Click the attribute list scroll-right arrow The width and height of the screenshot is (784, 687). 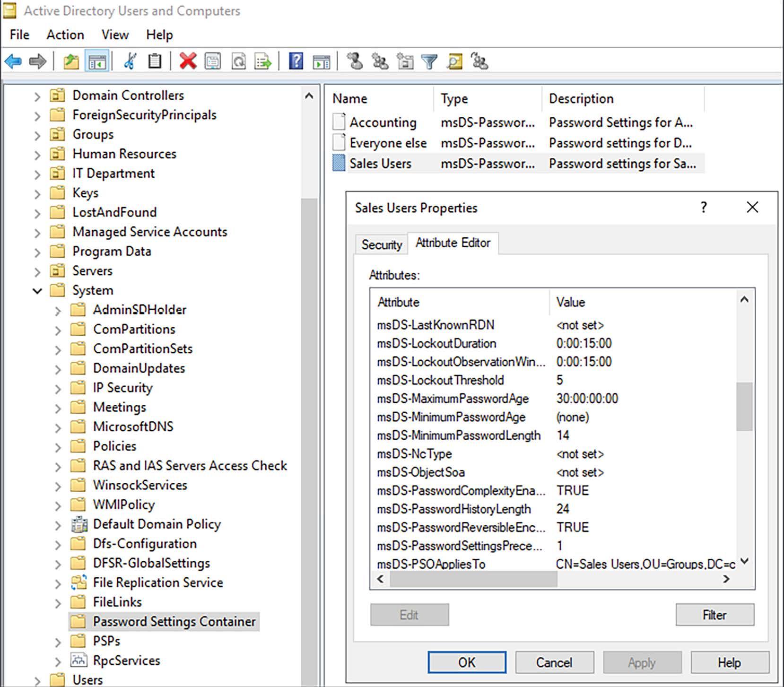(726, 579)
